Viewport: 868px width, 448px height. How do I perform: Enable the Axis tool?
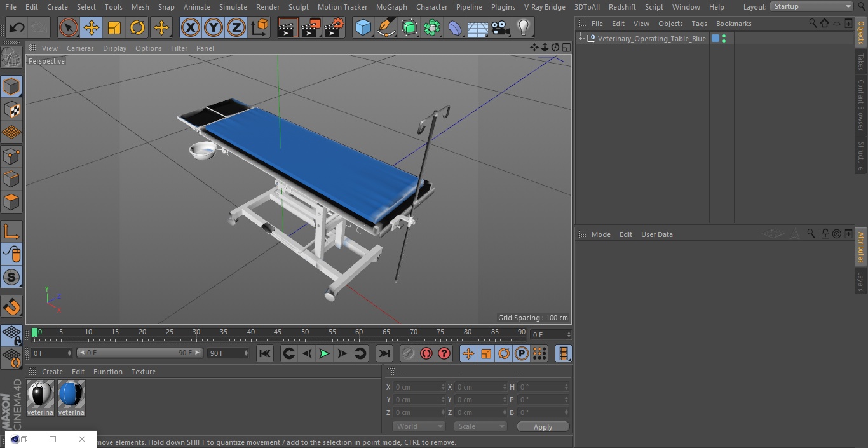[11, 231]
